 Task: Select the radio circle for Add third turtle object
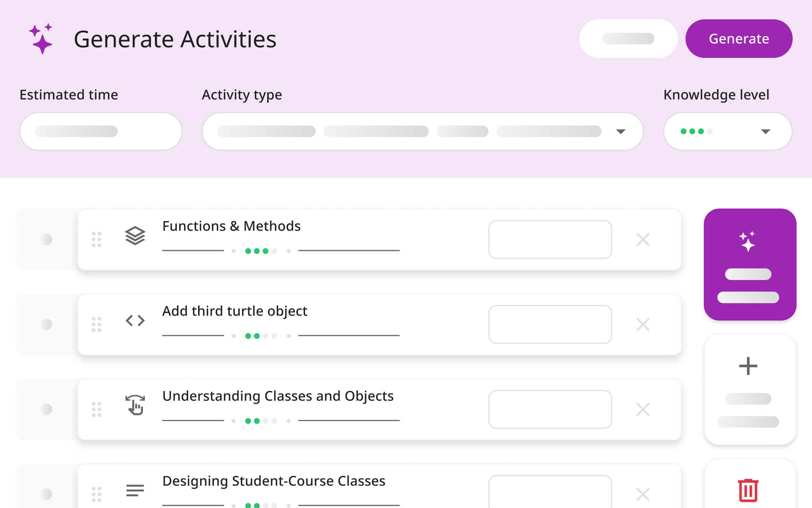click(46, 324)
